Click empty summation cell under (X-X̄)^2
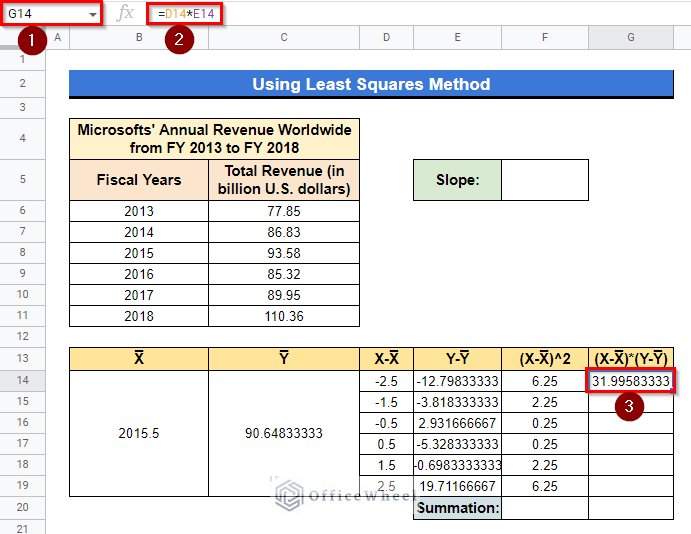 (545, 508)
